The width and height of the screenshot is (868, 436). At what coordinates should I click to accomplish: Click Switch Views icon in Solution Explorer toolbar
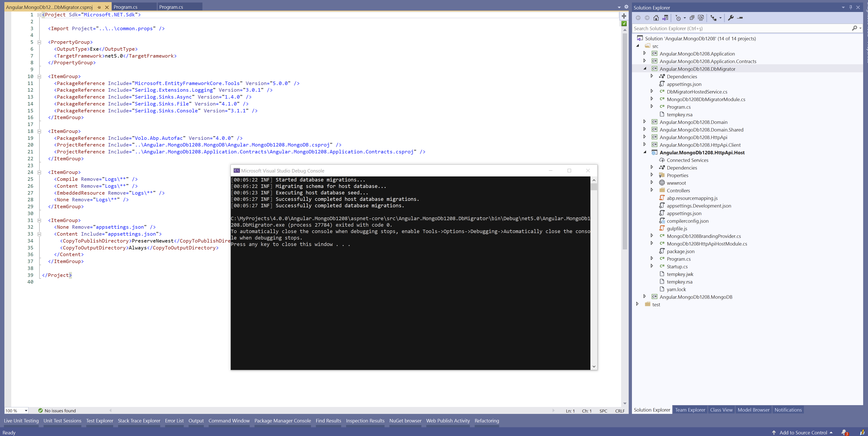(x=665, y=18)
